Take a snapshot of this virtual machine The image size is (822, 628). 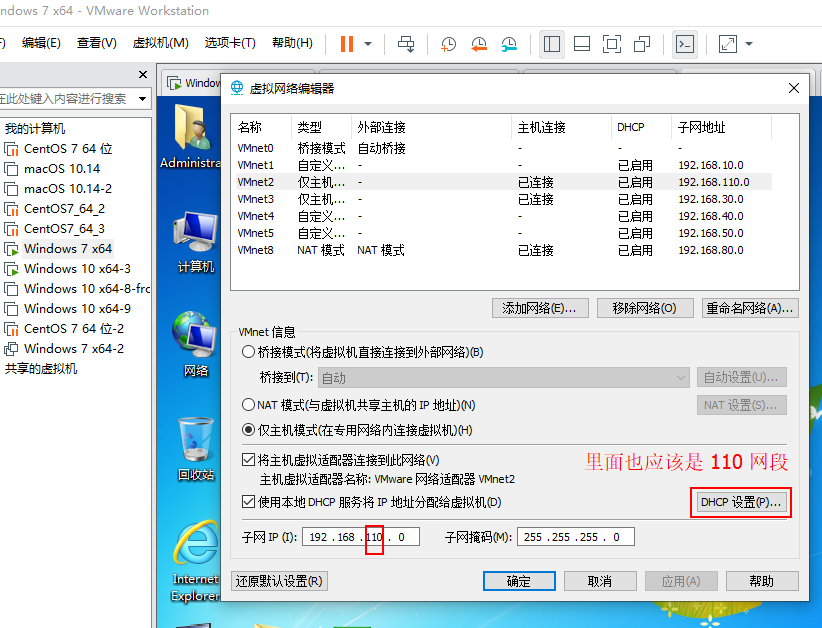pyautogui.click(x=448, y=44)
